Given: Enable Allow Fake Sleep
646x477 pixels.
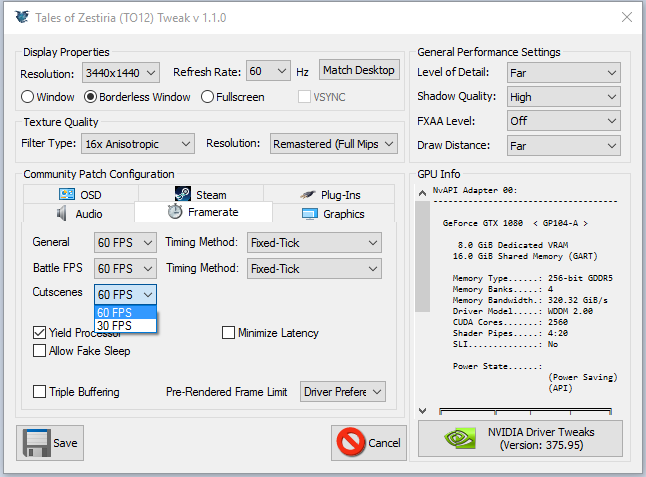Looking at the screenshot, I should point(40,351).
